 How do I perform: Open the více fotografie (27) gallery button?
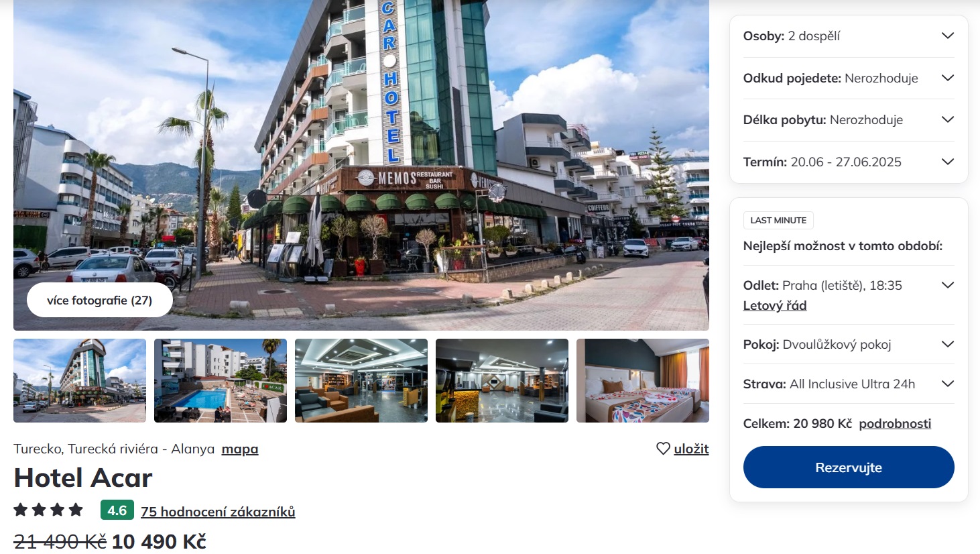click(100, 300)
